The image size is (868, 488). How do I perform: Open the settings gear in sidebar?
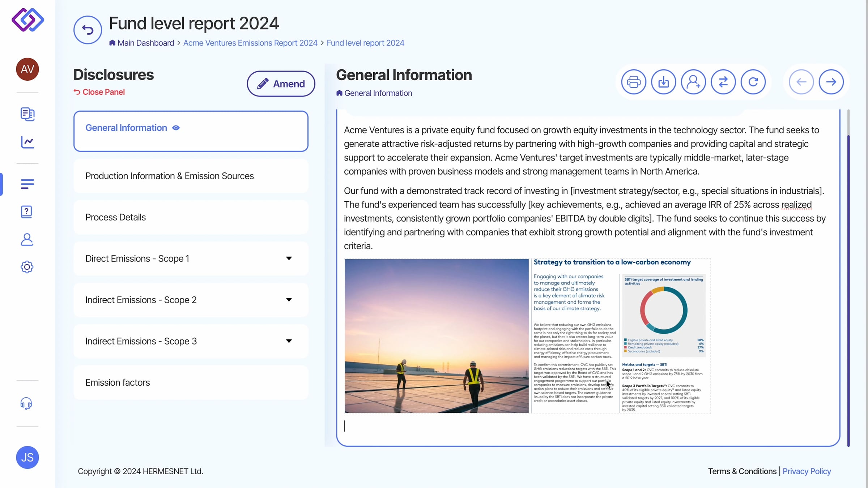27,267
